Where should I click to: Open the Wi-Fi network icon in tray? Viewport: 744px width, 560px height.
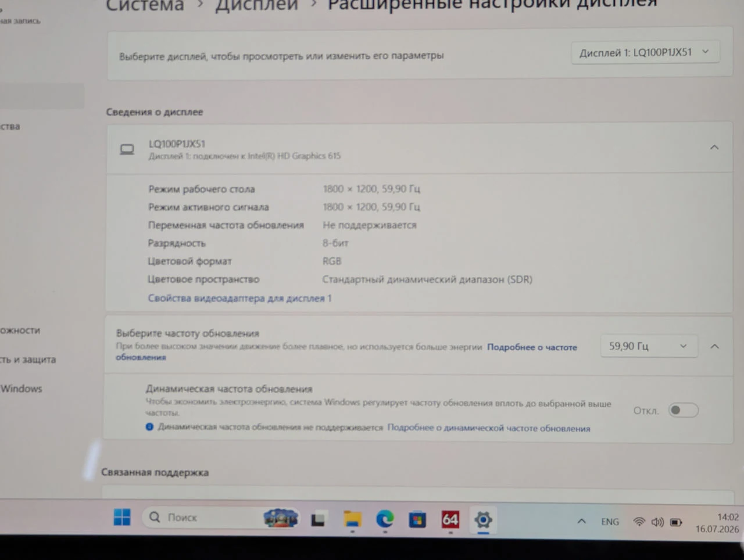639,522
